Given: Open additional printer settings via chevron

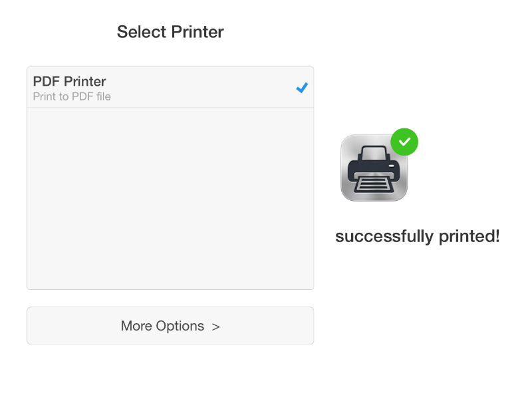Looking at the screenshot, I should tap(216, 326).
